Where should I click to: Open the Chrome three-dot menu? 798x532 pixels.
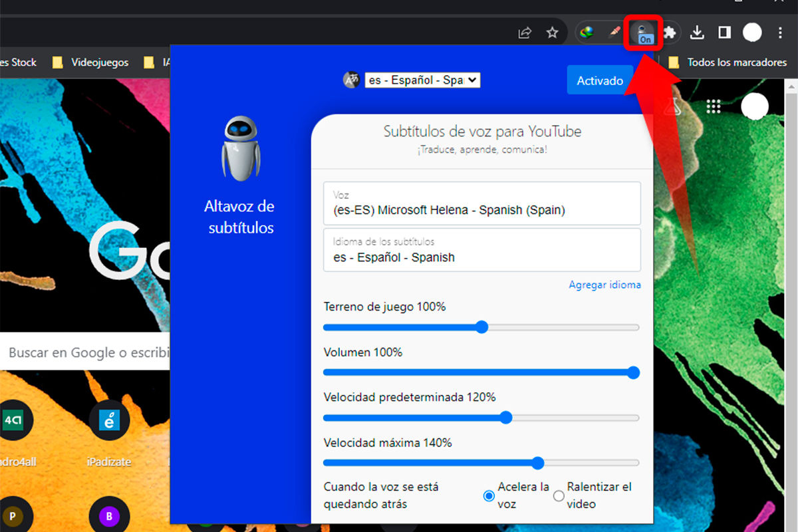[780, 32]
